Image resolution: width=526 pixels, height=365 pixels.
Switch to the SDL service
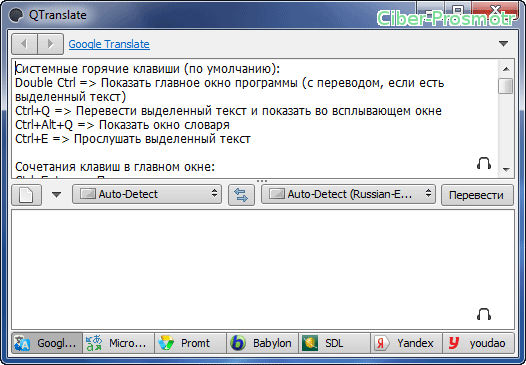point(334,343)
